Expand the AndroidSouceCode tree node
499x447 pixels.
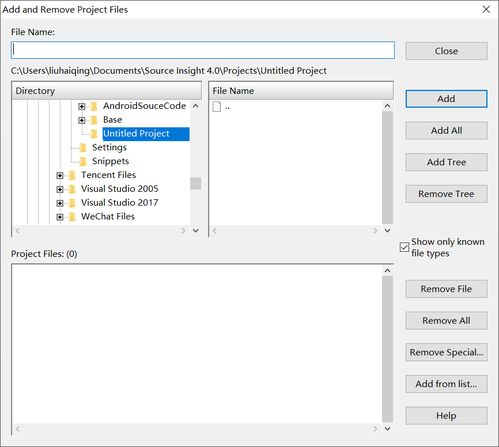tap(82, 106)
